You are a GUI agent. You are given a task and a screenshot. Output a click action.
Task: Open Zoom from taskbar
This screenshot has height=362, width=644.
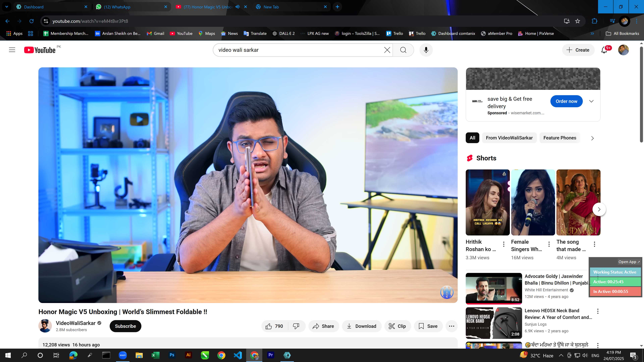tap(122, 355)
